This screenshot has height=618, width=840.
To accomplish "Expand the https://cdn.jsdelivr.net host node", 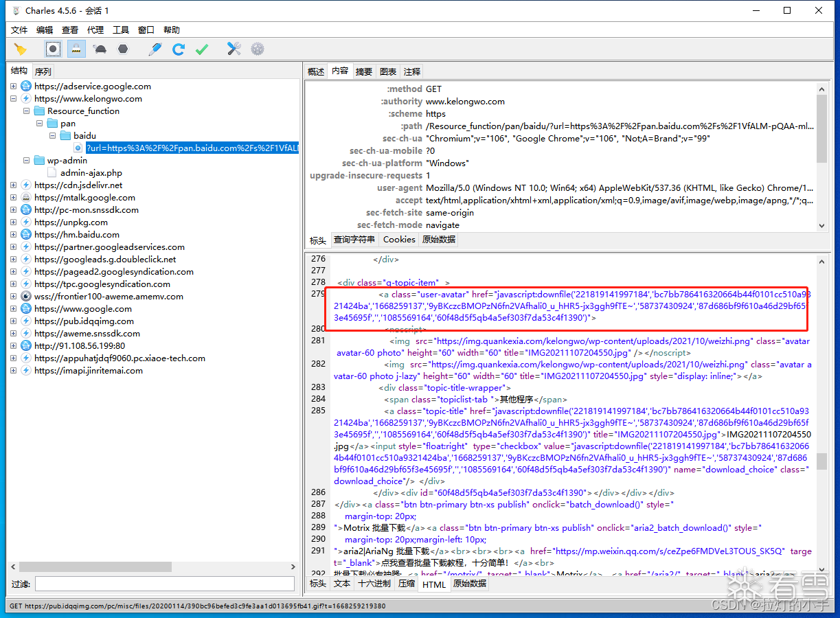I will click(x=14, y=185).
